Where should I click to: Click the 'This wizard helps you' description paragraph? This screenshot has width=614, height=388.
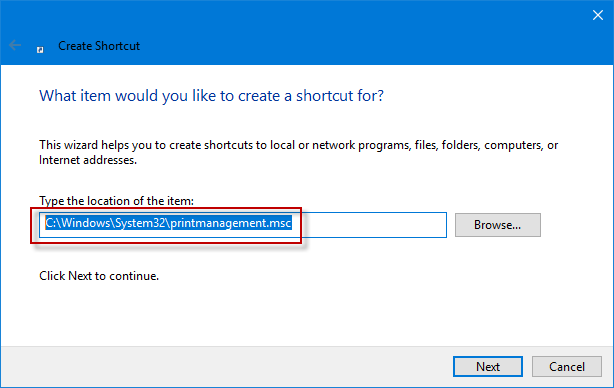tap(298, 152)
